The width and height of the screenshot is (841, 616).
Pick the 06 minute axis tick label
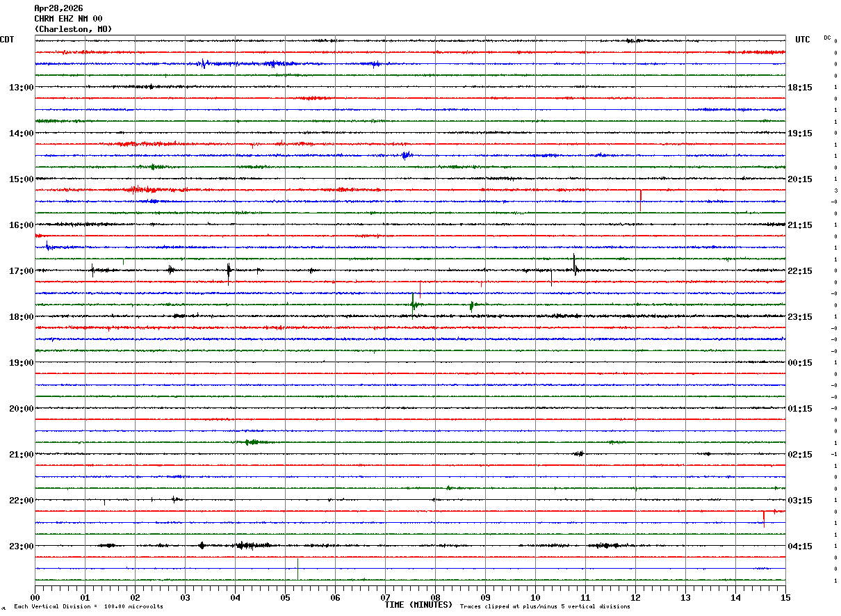tap(335, 597)
